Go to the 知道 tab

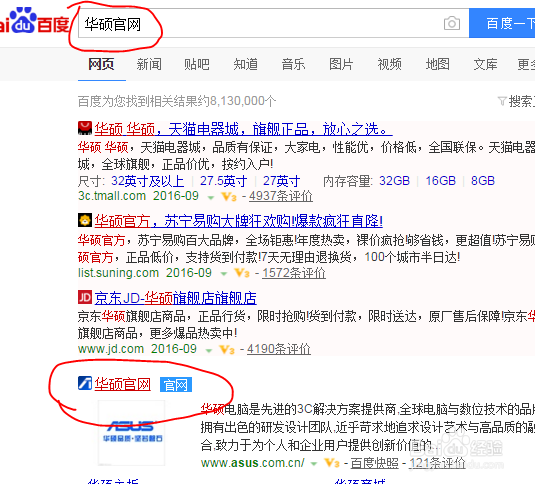click(x=245, y=64)
